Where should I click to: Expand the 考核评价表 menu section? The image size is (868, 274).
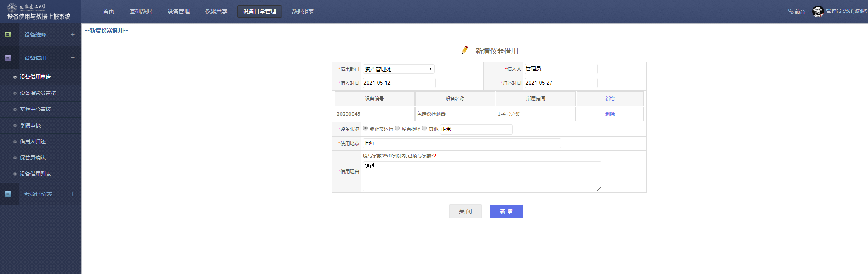pos(73,194)
